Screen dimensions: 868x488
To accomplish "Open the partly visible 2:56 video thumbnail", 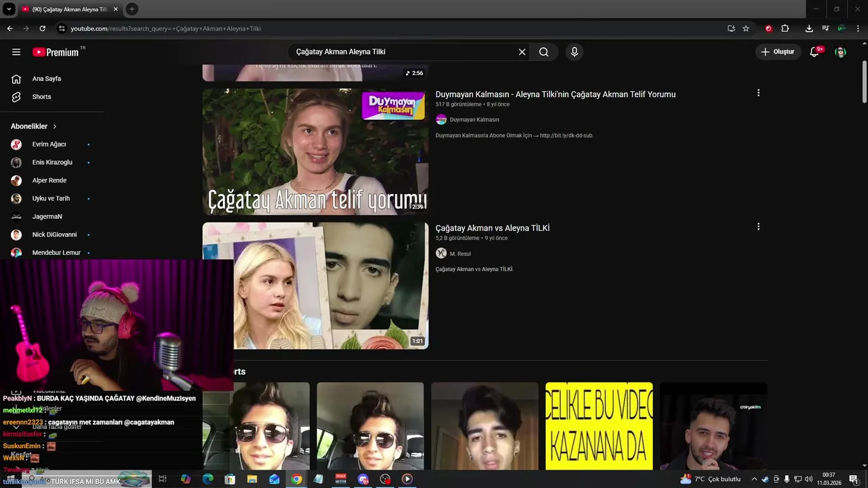I will 315,73.
